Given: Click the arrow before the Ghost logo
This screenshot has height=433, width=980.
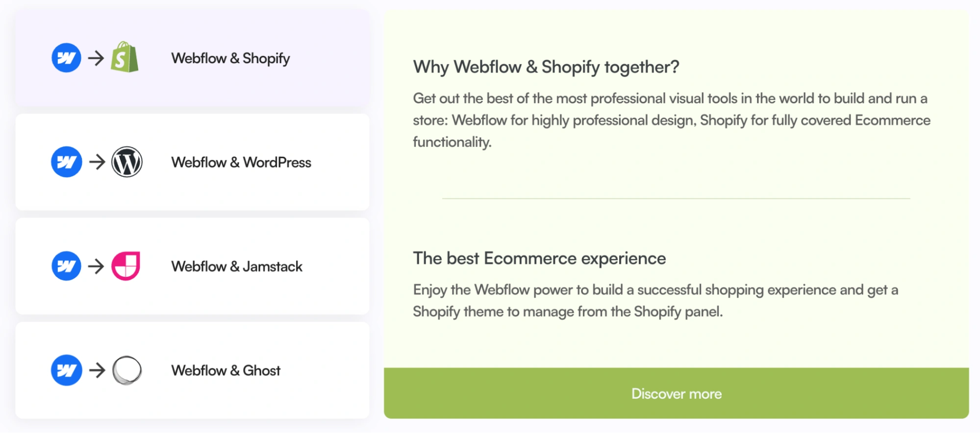Looking at the screenshot, I should pyautogui.click(x=97, y=370).
